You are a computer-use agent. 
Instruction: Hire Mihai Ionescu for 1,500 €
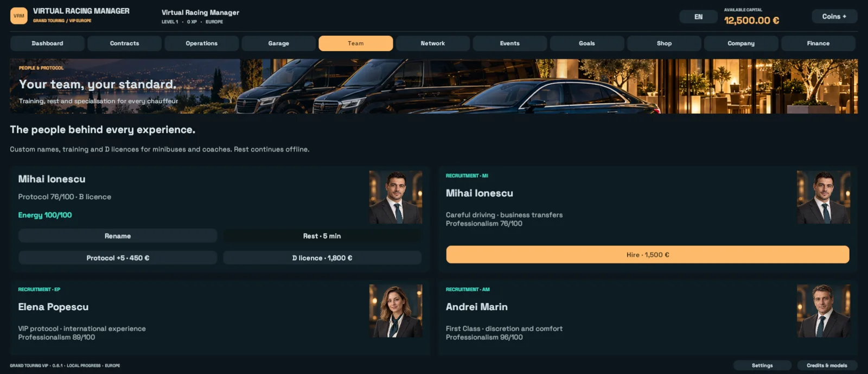coord(648,255)
